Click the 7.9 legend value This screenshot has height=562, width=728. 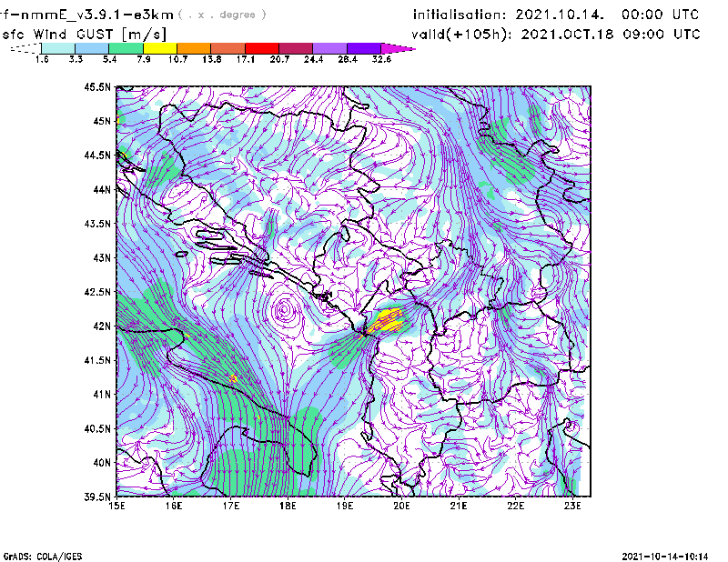pyautogui.click(x=144, y=59)
